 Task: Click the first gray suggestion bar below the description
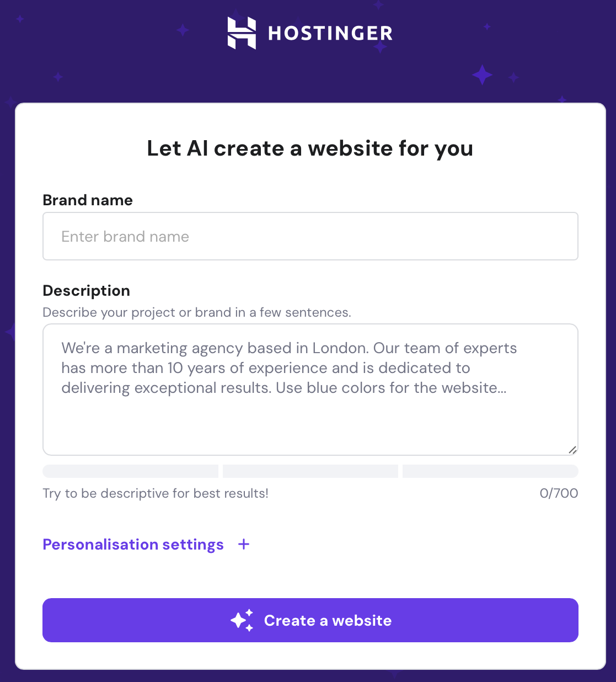coord(130,471)
